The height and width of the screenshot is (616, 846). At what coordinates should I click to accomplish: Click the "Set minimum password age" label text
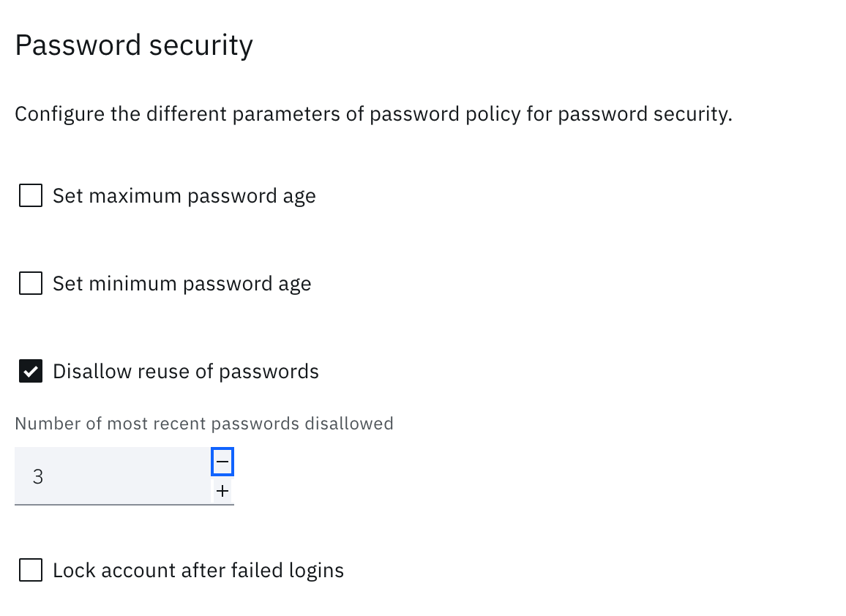181,284
